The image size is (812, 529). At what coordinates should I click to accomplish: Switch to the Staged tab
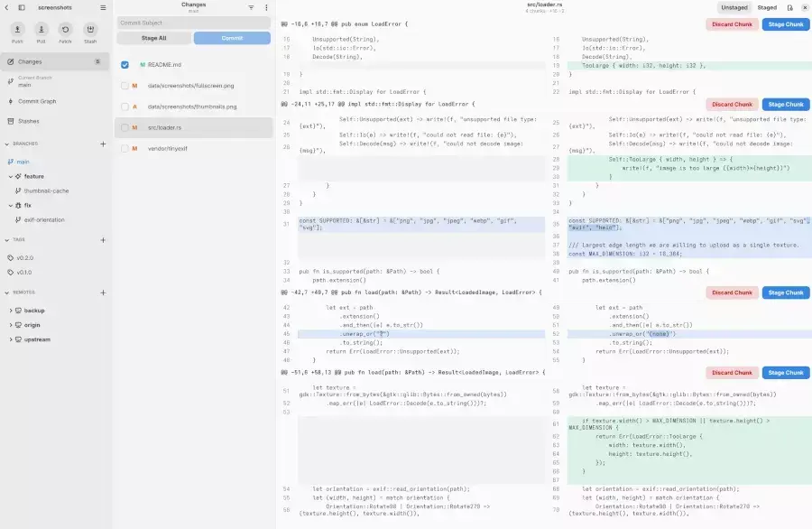pyautogui.click(x=767, y=8)
